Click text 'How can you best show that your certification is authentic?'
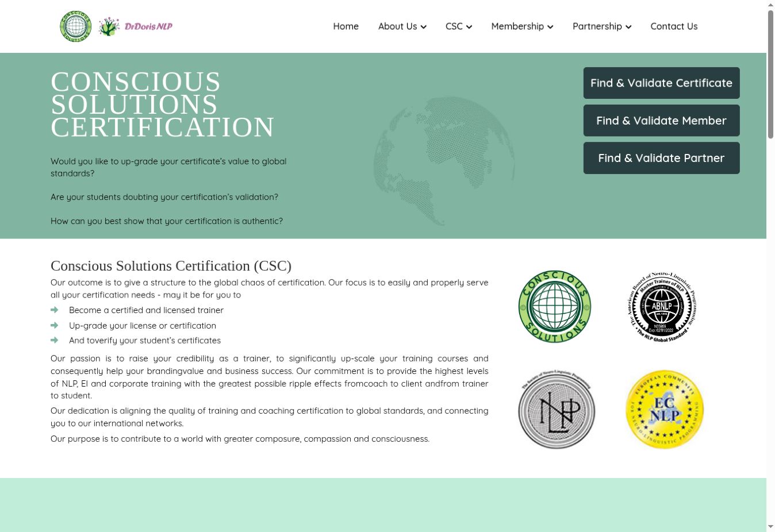This screenshot has height=532, width=775. coord(167,221)
